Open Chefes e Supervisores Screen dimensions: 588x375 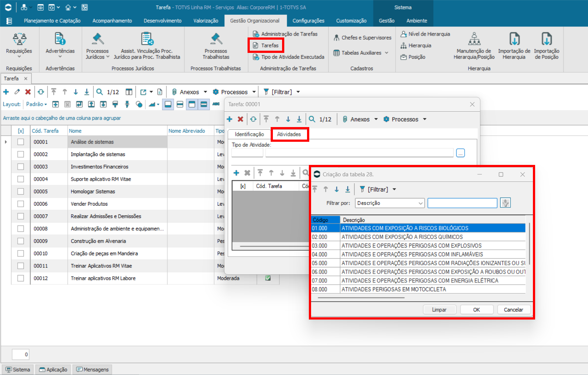pyautogui.click(x=362, y=37)
